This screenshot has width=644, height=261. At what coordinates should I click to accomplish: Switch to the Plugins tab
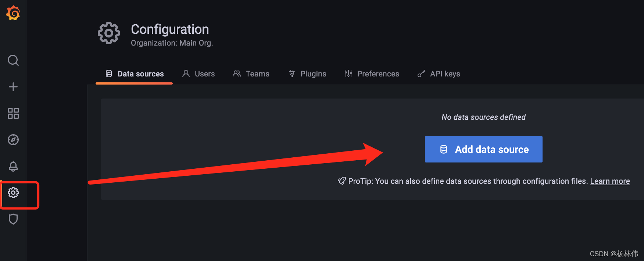307,74
